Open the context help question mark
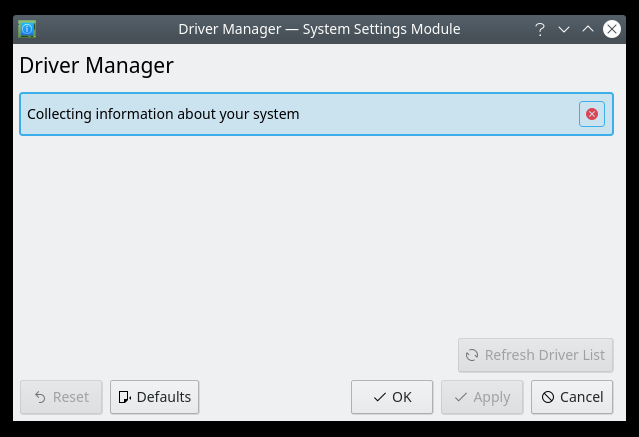Viewport: 639px width, 437px height. 540,29
